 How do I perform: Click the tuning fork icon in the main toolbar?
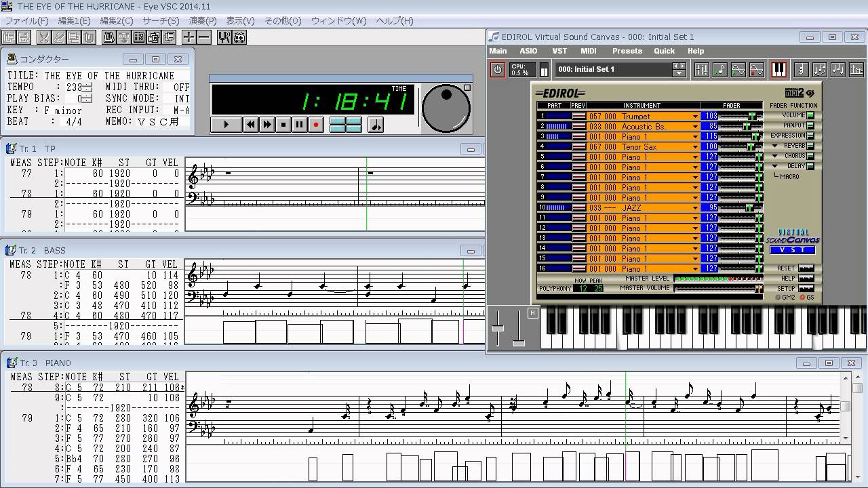(224, 37)
